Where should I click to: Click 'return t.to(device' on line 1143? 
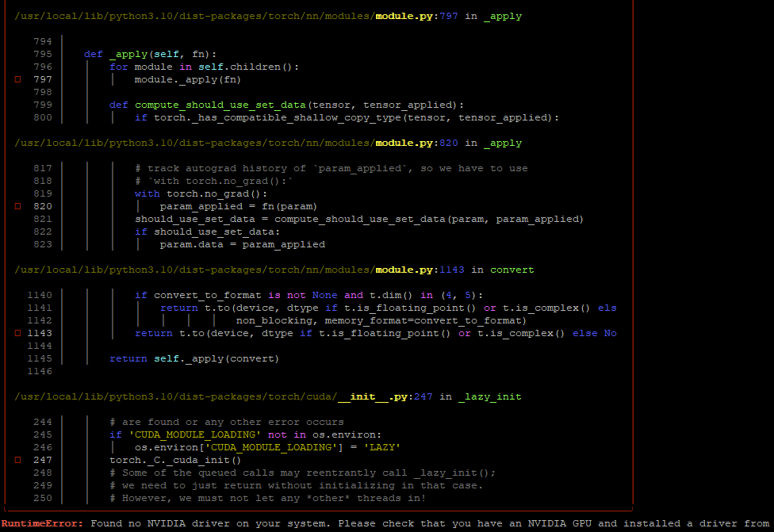(376, 334)
